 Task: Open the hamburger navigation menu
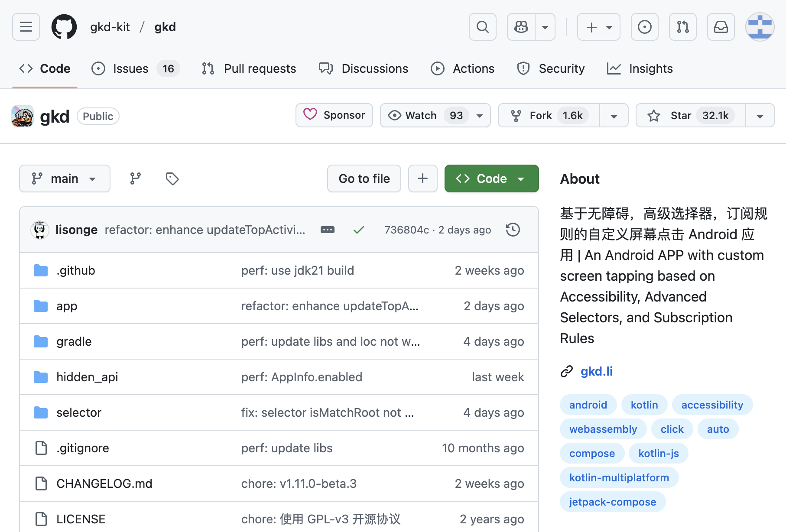coord(26,27)
